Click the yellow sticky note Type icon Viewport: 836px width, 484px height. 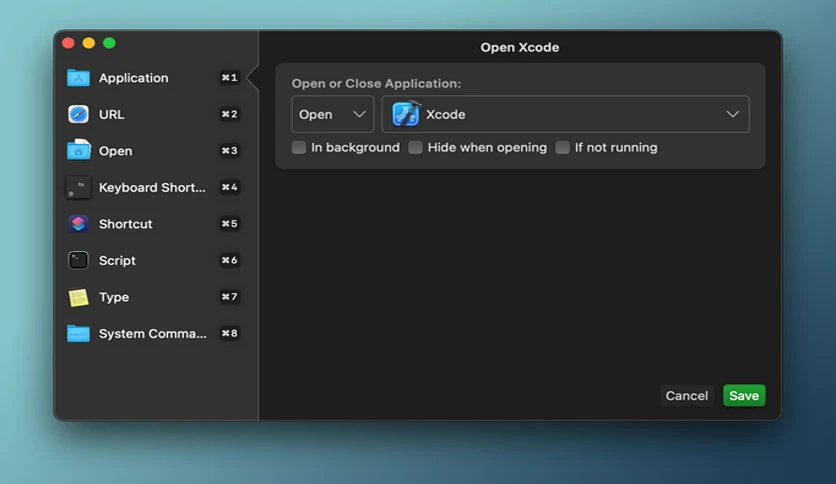click(x=78, y=297)
